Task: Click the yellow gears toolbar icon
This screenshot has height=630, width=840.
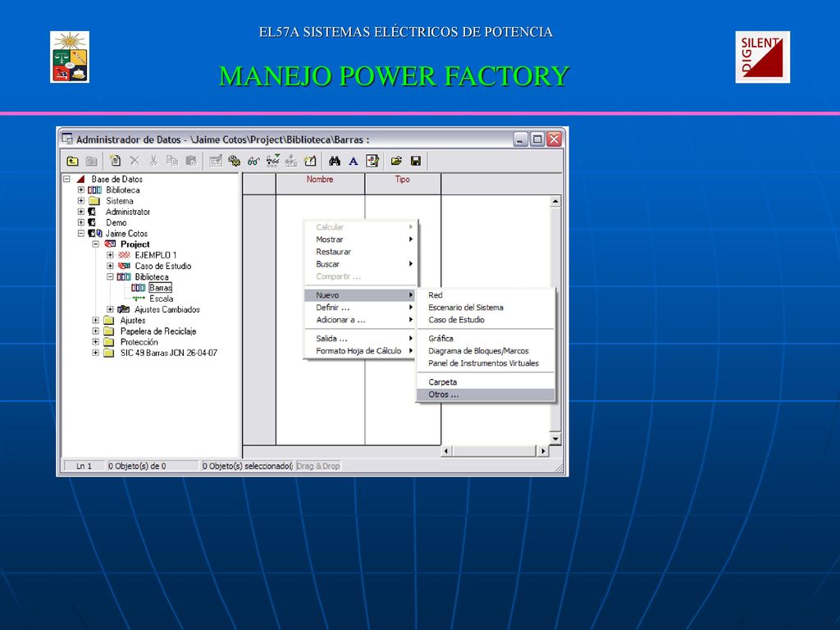Action: pyautogui.click(x=234, y=161)
